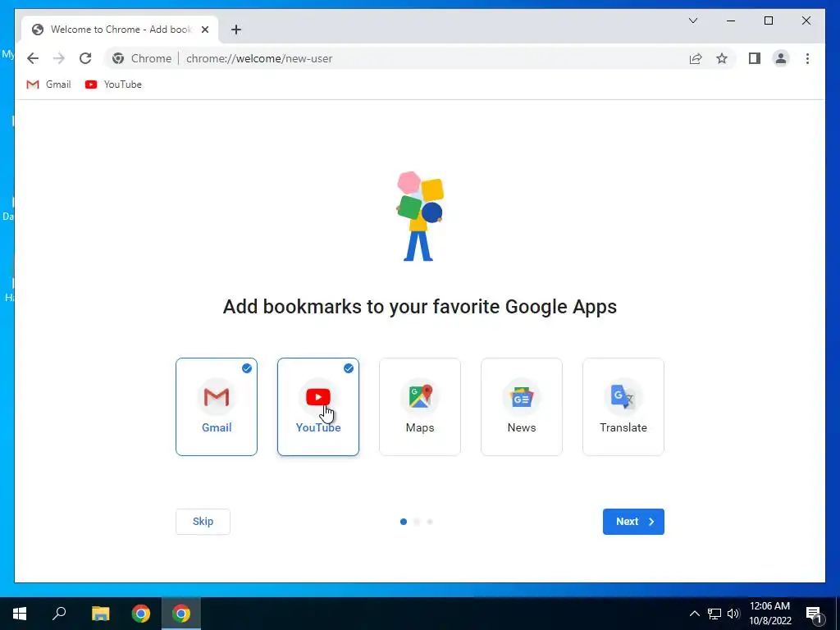
Task: Open the volume tray icon
Action: coord(733,614)
